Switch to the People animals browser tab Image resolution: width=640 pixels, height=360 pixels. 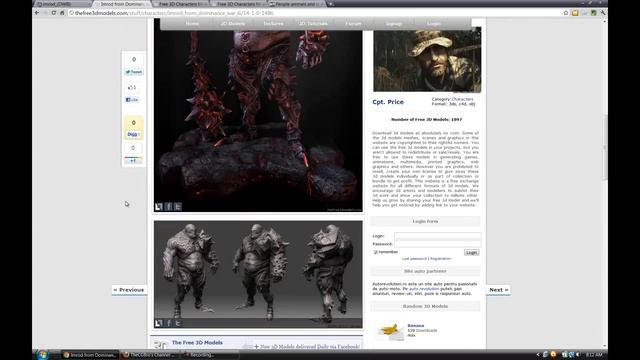pyautogui.click(x=296, y=4)
